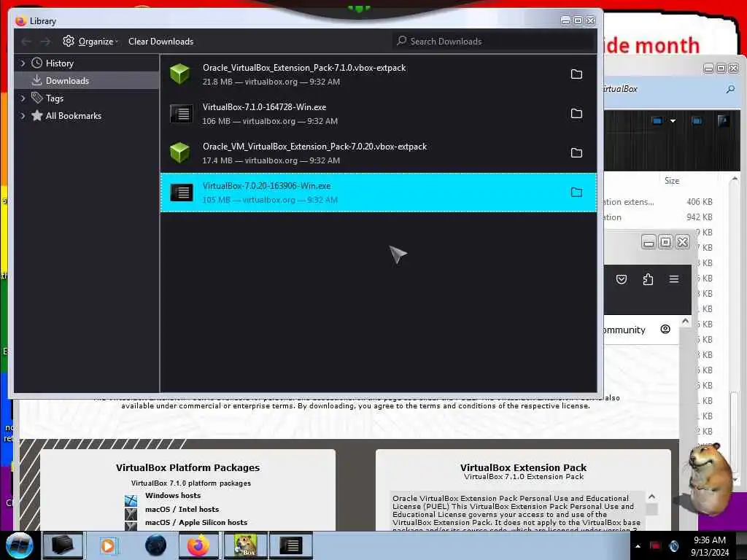The image size is (747, 560).
Task: Click the hamster desktop mascot
Action: coord(710,478)
